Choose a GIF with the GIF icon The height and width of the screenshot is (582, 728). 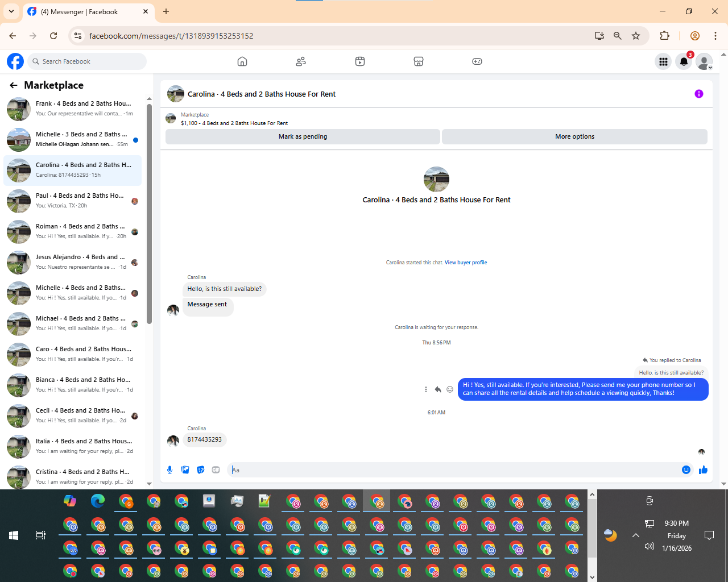pos(216,469)
